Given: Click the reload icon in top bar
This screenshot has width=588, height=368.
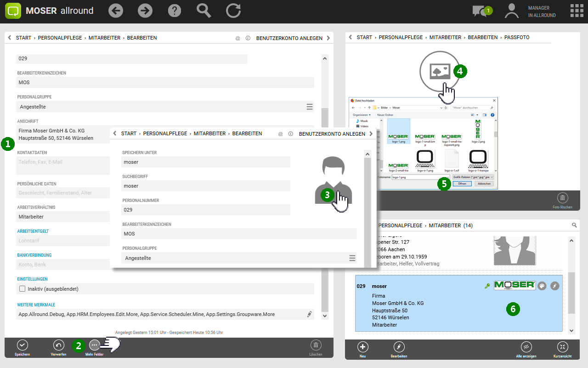Looking at the screenshot, I should pos(233,11).
